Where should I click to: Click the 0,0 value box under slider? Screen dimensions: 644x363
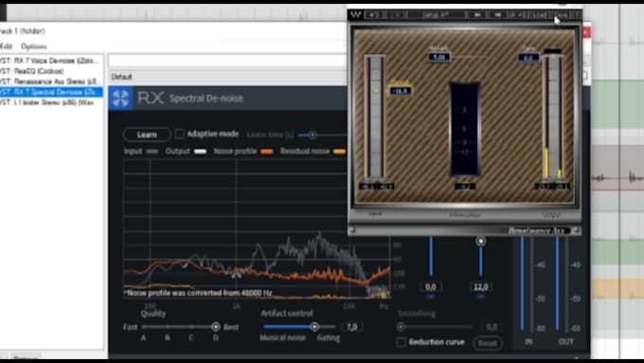tap(430, 286)
